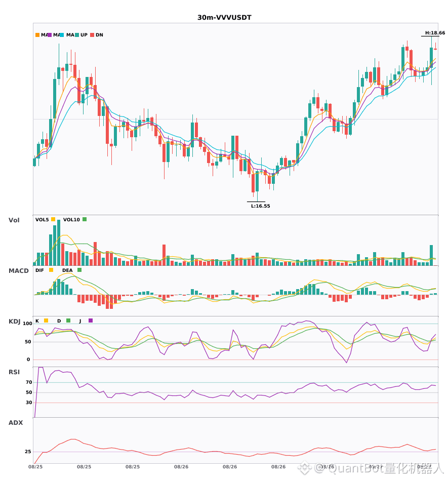Click the cyan MA legend swatch
The width and height of the screenshot is (448, 481).
tap(62, 35)
